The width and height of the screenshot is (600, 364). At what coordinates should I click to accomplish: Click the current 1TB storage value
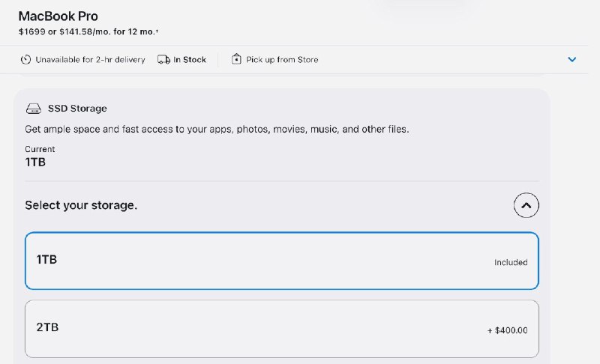(35, 162)
